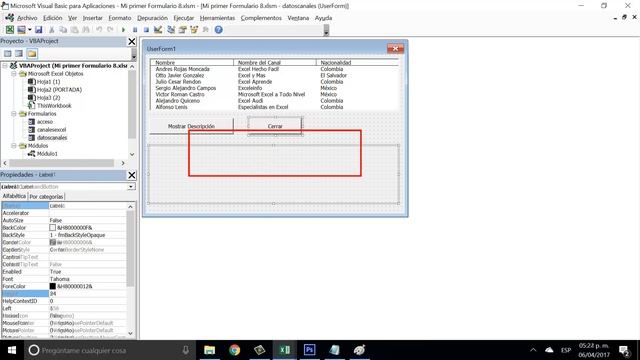Click the Copy icon in the toolbar
This screenshot has width=640, height=360.
click(x=63, y=29)
